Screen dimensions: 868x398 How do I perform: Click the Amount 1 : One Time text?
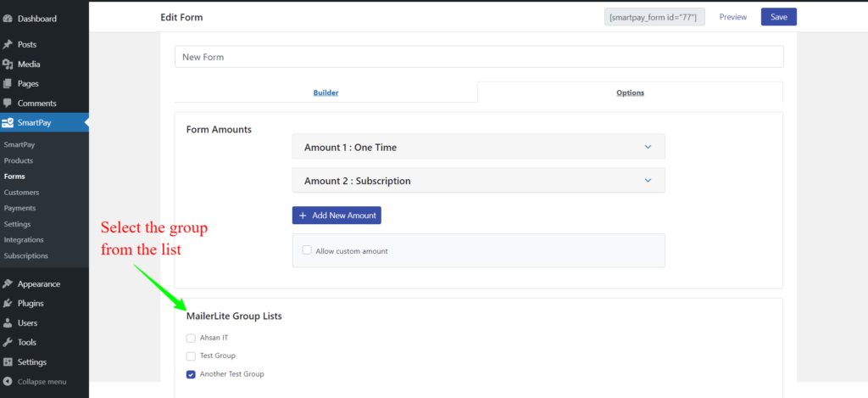point(350,148)
